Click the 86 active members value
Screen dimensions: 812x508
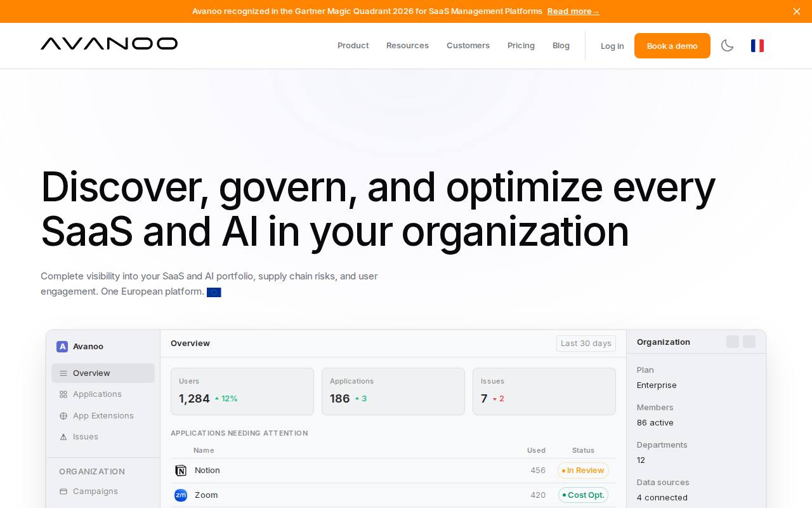(x=655, y=423)
